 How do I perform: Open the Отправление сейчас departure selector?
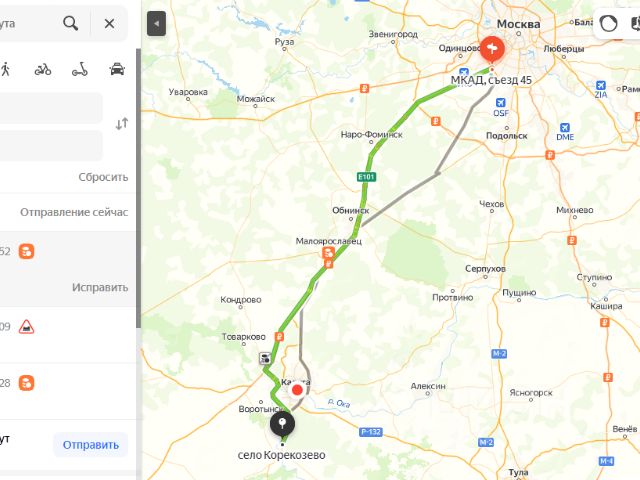pyautogui.click(x=74, y=212)
